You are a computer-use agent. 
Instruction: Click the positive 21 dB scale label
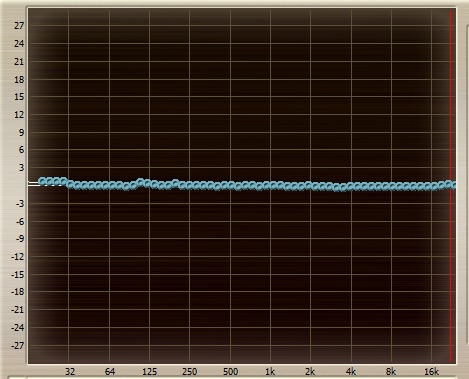pos(19,61)
